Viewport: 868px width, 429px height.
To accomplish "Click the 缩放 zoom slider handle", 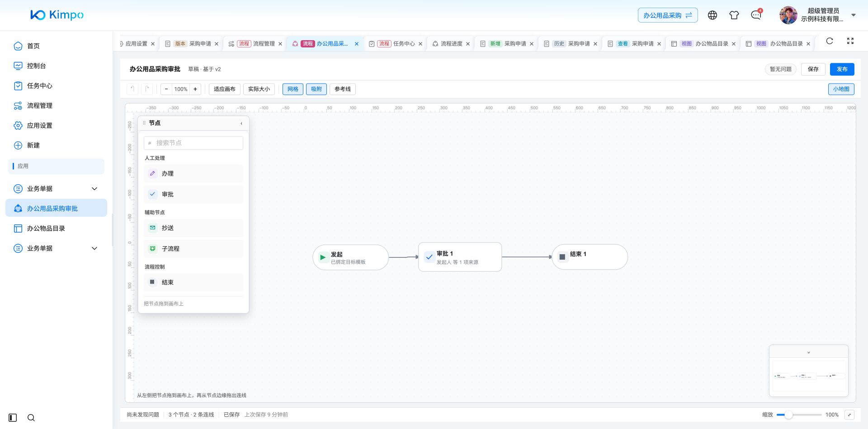I will (788, 415).
